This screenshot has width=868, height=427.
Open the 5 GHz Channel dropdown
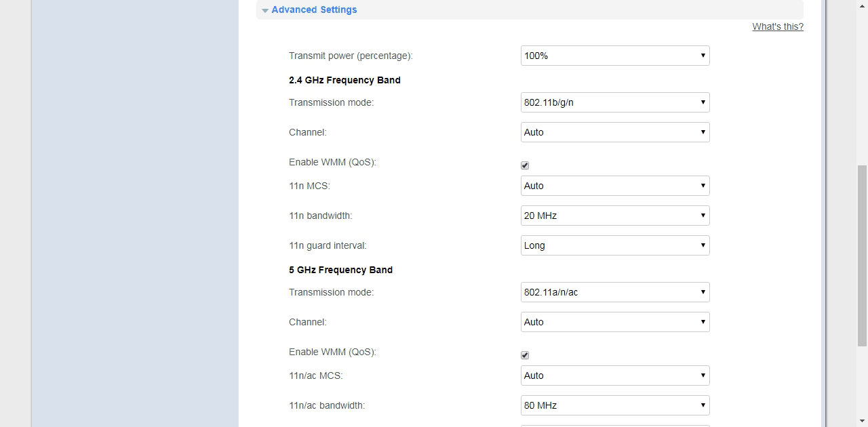coord(614,322)
